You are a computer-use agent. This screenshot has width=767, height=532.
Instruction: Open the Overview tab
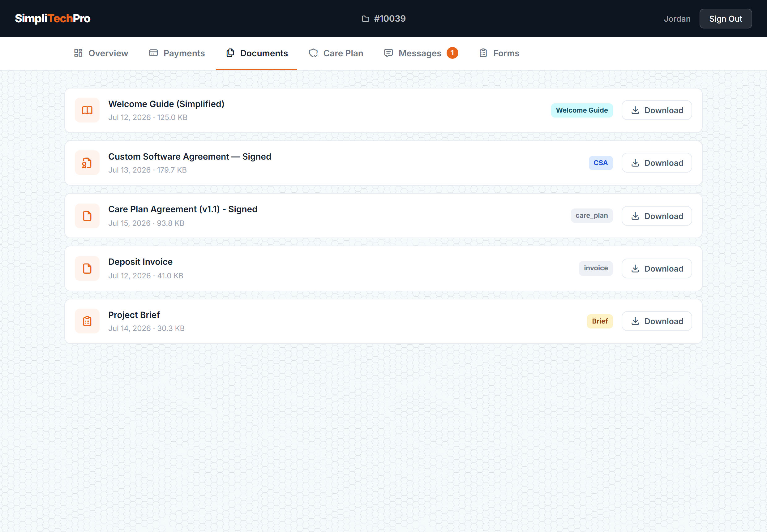point(101,53)
